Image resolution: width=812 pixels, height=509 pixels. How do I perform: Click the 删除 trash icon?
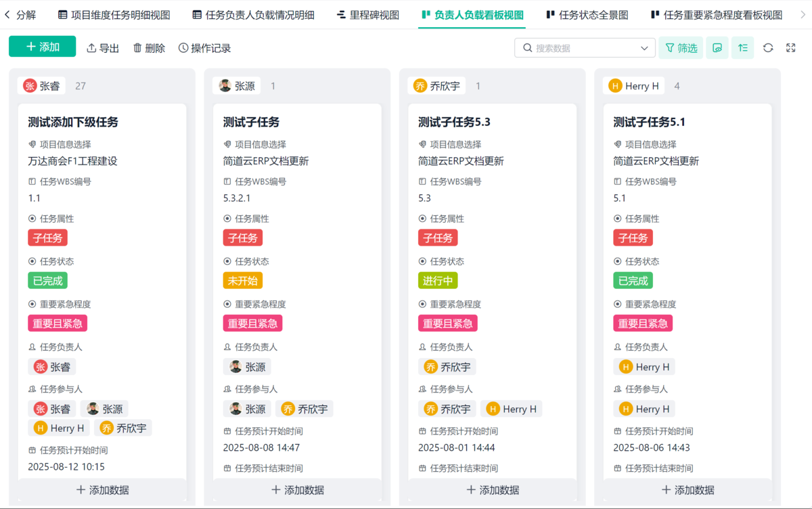point(138,48)
